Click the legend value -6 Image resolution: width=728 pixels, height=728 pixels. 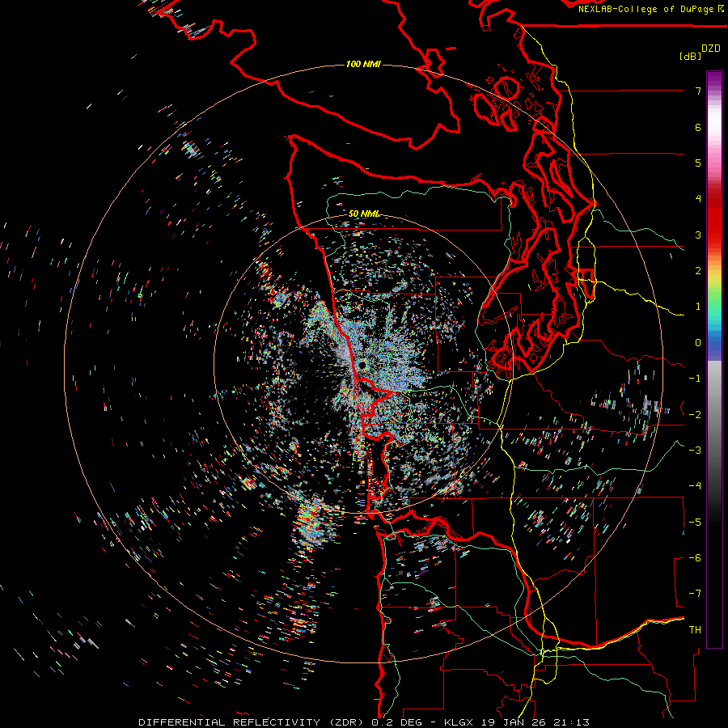coord(695,558)
